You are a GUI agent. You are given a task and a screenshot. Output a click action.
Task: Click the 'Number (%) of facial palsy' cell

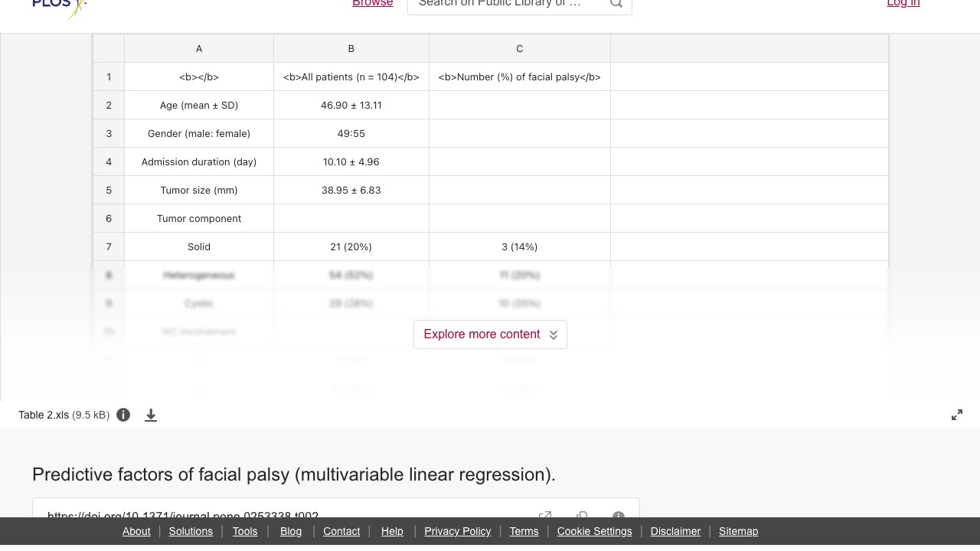coord(520,77)
